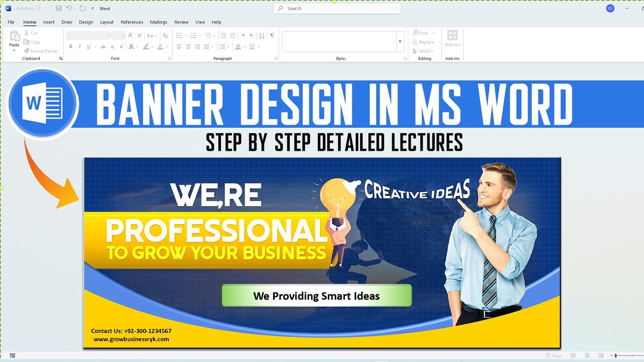644x362 pixels.
Task: Click the Word application logo in title bar
Action: (8, 9)
